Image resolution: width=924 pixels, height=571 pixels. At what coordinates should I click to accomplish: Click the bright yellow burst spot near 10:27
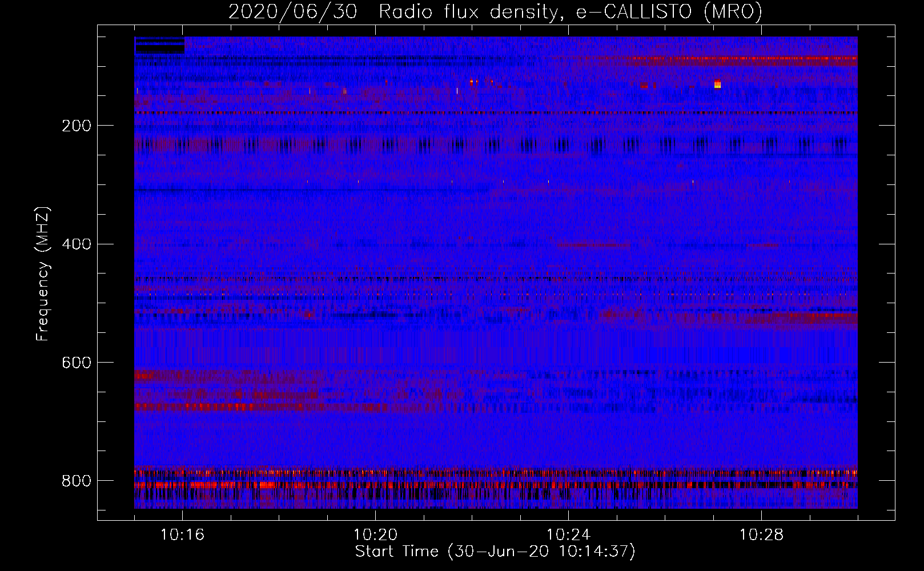point(718,85)
